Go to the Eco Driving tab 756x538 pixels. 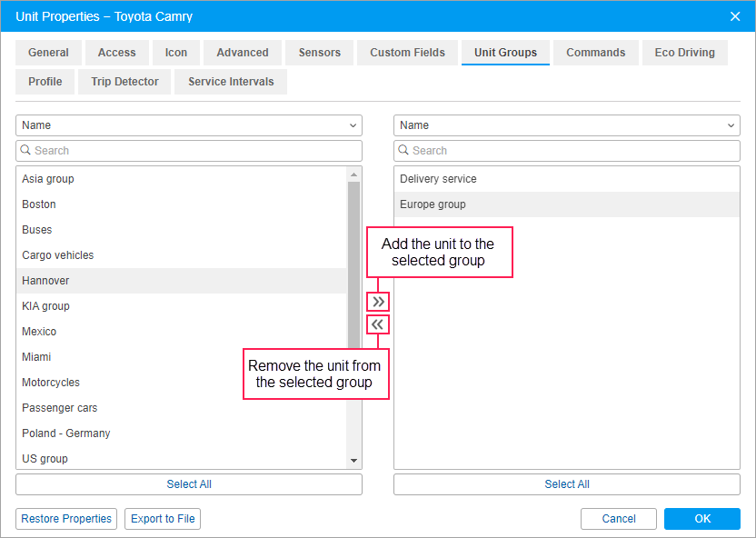click(x=684, y=53)
